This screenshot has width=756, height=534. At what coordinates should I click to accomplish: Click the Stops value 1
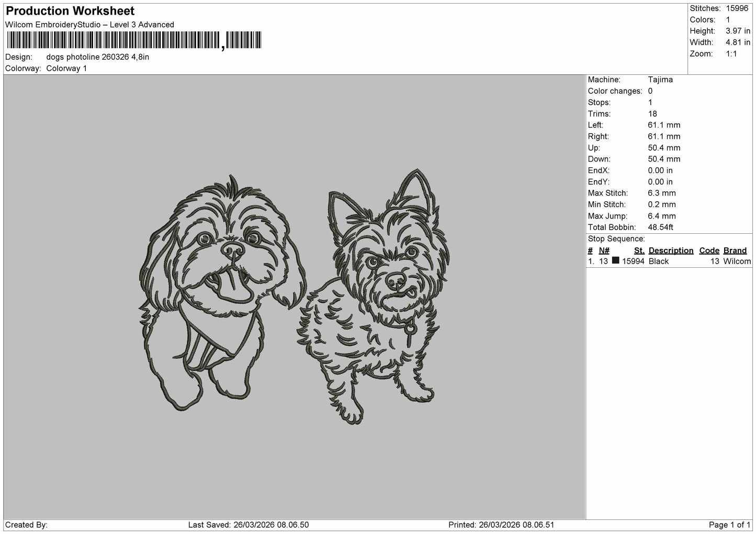(650, 103)
